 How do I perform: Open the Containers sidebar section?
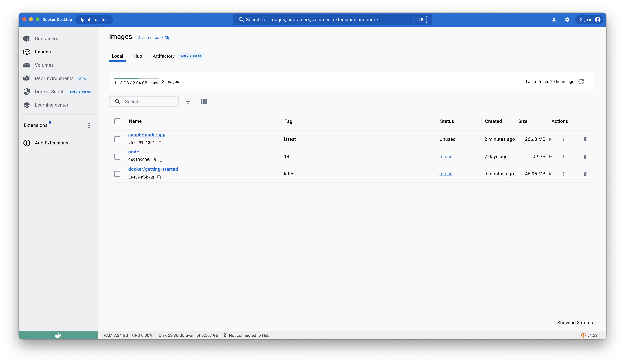[46, 38]
